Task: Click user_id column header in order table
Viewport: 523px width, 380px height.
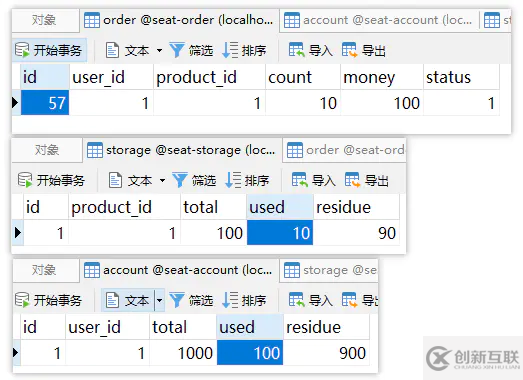Action: pos(111,77)
